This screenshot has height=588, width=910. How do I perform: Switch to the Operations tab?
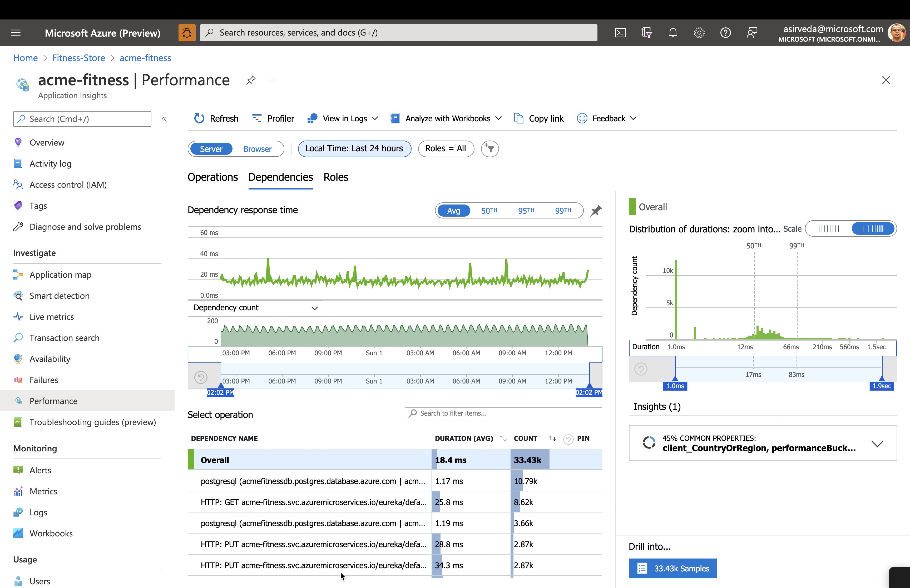212,177
